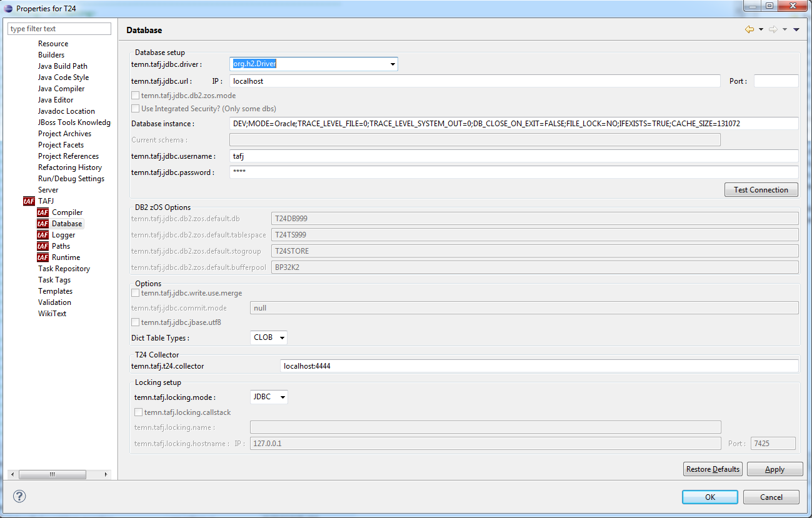Expand the Dict Table Types dropdown
This screenshot has width=812, height=518.
click(282, 337)
